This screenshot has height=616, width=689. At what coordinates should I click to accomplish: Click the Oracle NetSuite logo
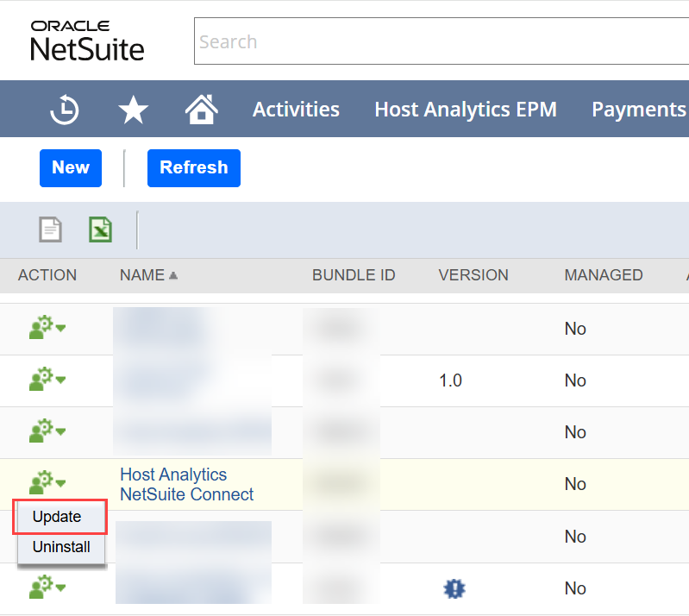click(87, 41)
